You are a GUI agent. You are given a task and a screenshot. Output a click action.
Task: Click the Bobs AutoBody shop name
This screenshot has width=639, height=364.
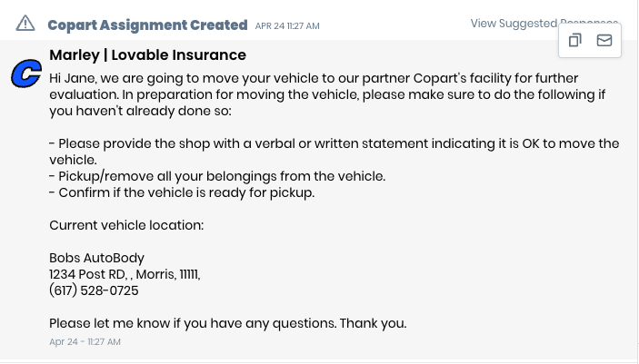coord(96,258)
